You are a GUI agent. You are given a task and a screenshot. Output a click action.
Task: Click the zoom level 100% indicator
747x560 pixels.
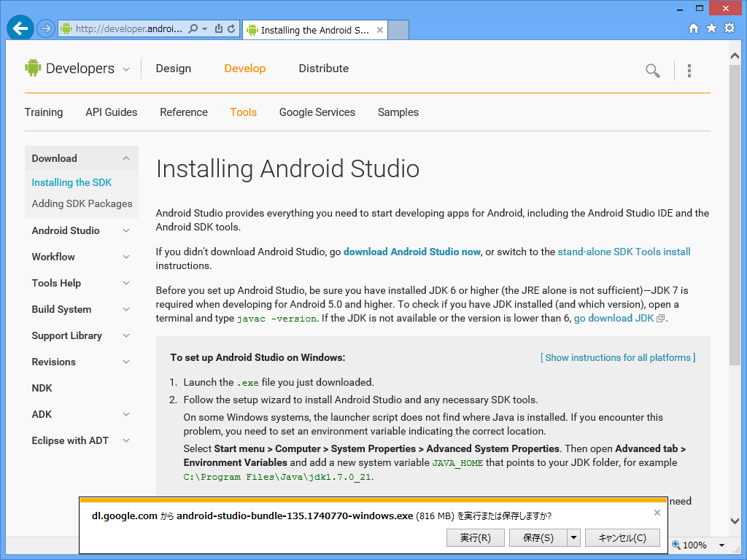[689, 545]
